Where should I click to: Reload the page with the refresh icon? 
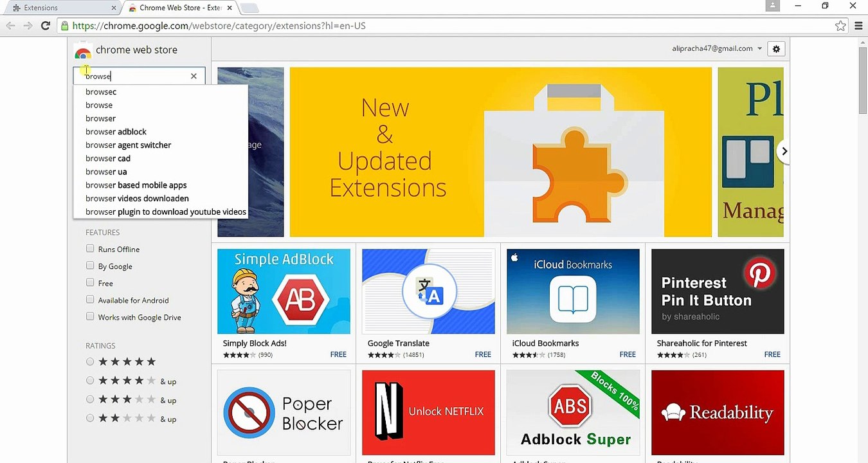point(45,26)
